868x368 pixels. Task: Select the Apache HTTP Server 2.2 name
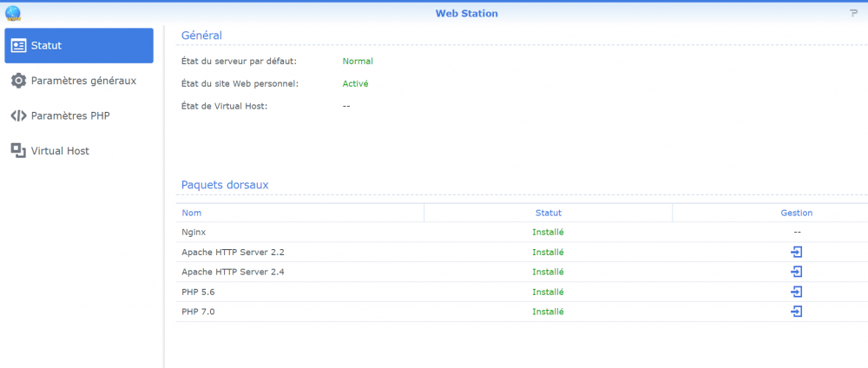[x=233, y=252]
